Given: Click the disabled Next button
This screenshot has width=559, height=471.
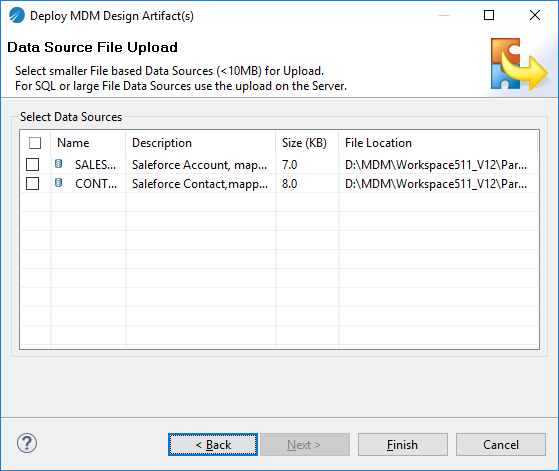Looking at the screenshot, I should coord(305,445).
